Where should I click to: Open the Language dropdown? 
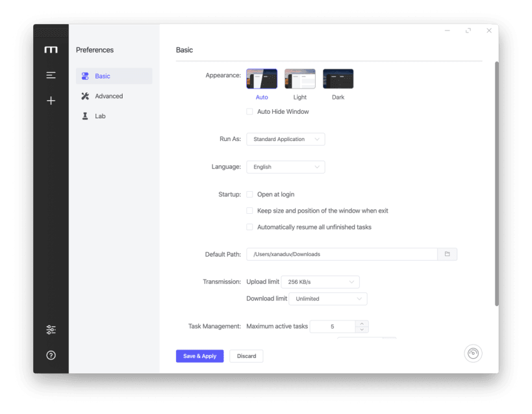(x=285, y=167)
